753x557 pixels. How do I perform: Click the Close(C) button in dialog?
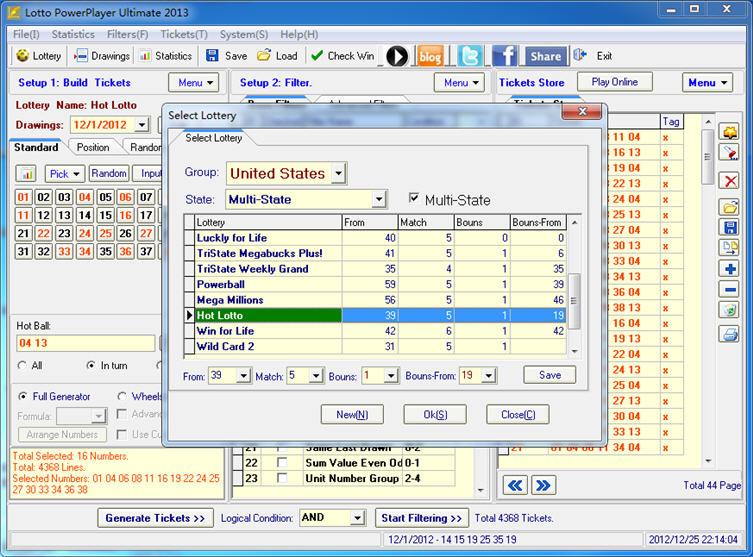(518, 414)
